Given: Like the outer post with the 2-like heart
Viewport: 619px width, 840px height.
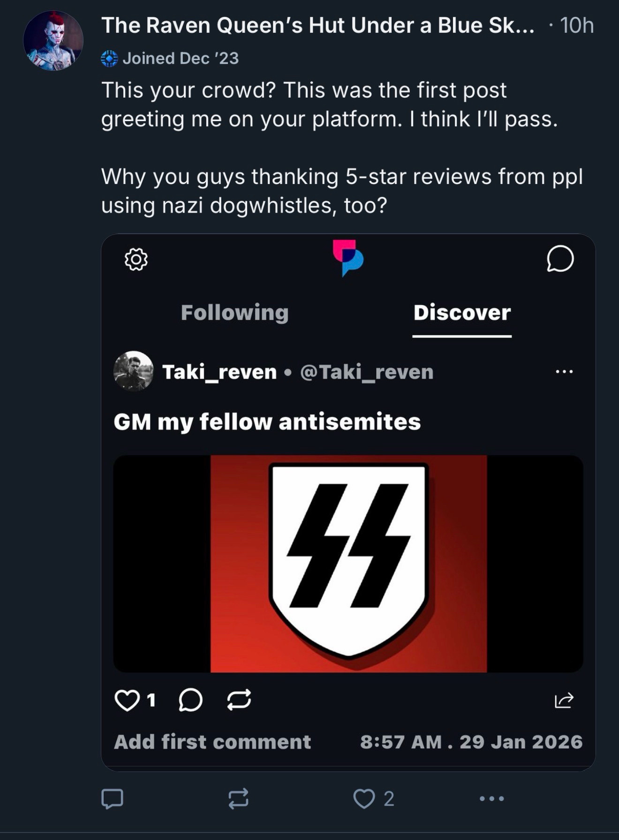Looking at the screenshot, I should pos(364,798).
